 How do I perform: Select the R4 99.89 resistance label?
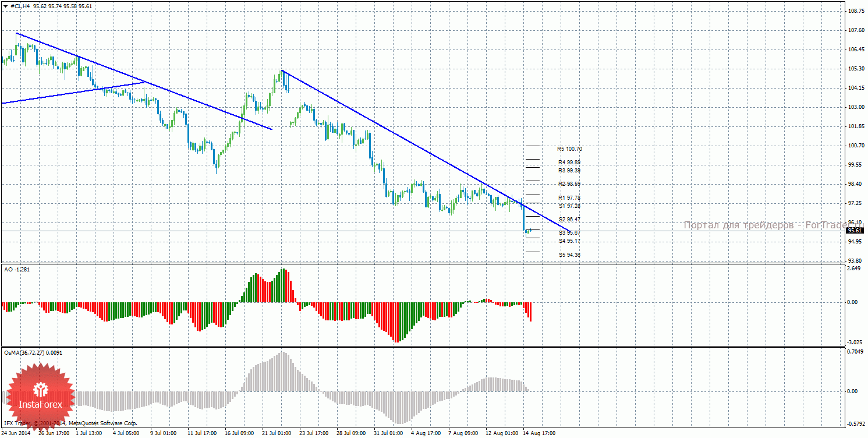[569, 163]
